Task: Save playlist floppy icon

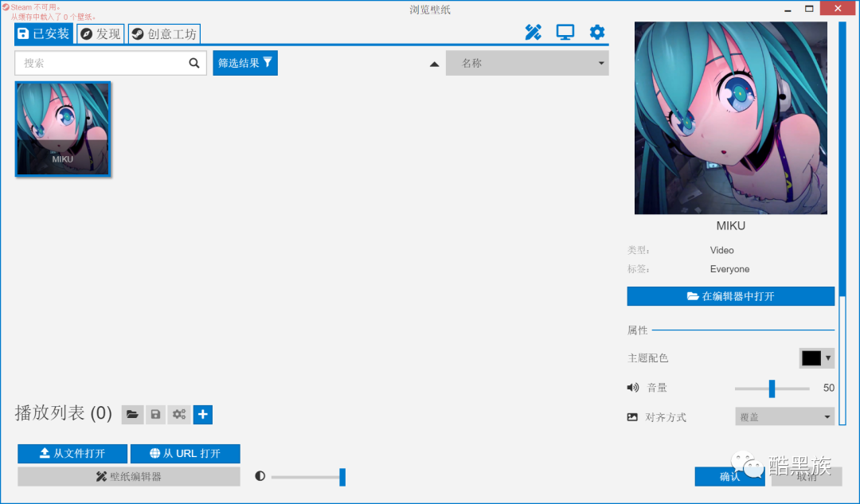Action: pyautogui.click(x=156, y=415)
